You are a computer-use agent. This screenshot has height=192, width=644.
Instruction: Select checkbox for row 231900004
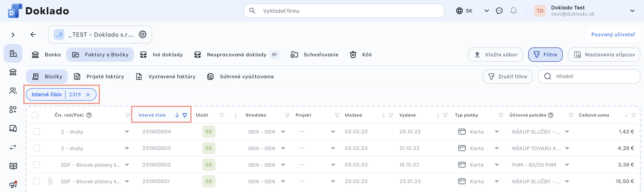click(x=37, y=132)
